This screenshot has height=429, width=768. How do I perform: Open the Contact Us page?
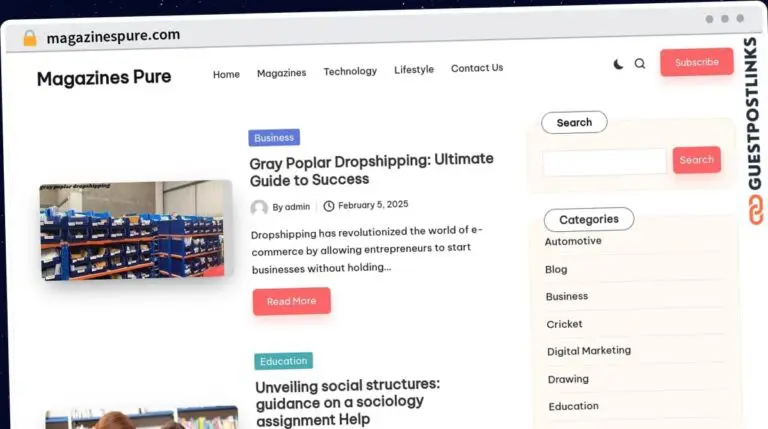point(477,68)
